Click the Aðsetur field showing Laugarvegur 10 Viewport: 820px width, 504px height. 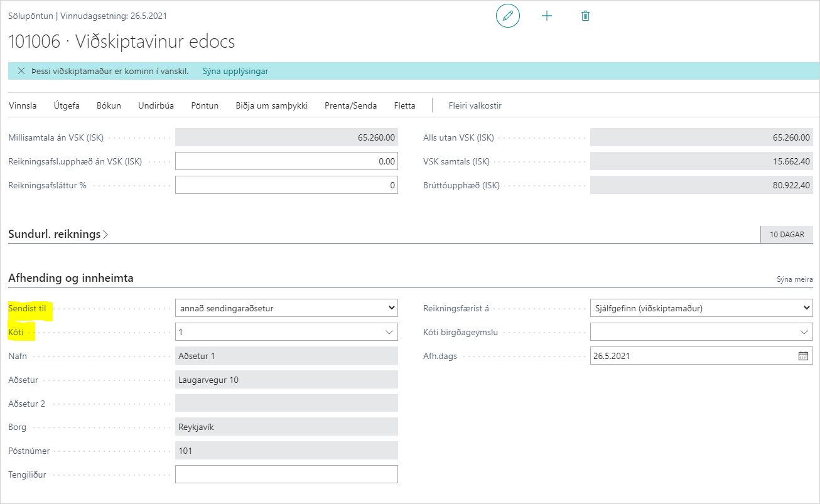(286, 380)
